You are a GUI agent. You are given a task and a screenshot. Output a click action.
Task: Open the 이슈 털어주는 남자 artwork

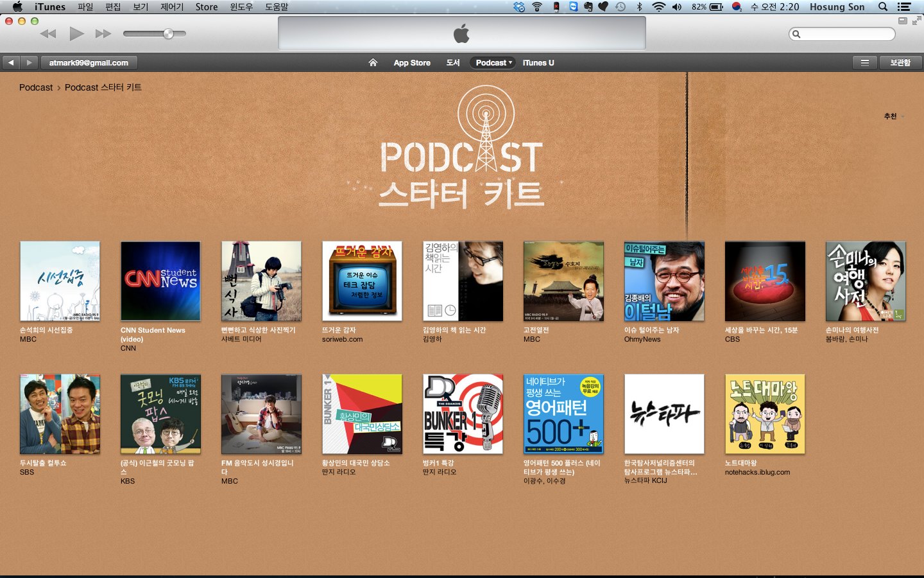point(664,281)
